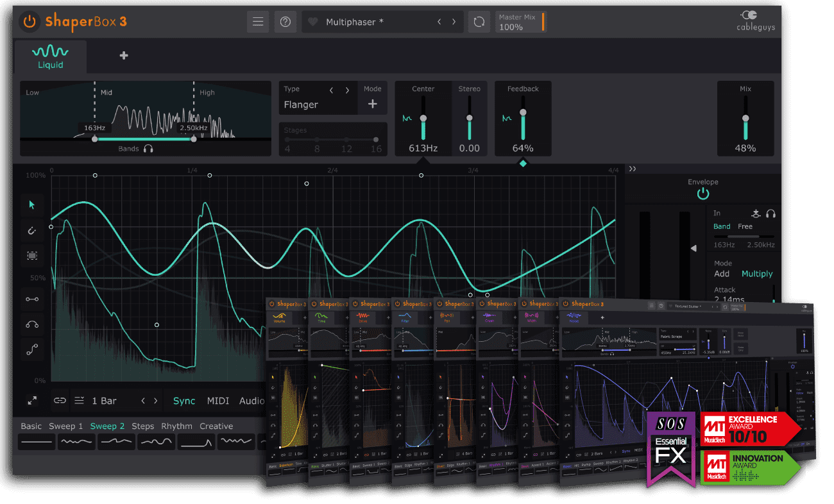This screenshot has width=834, height=504.
Task: Click the ShaperBox power button icon
Action: pos(30,22)
